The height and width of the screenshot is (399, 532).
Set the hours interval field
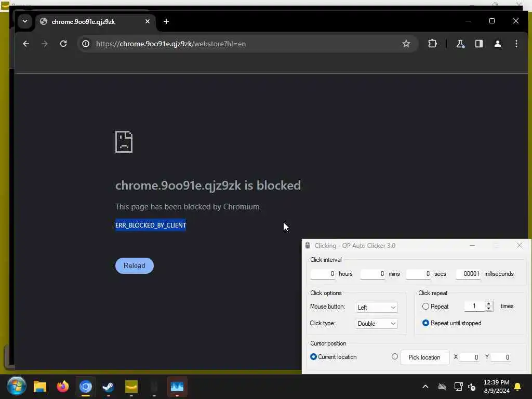(322, 274)
